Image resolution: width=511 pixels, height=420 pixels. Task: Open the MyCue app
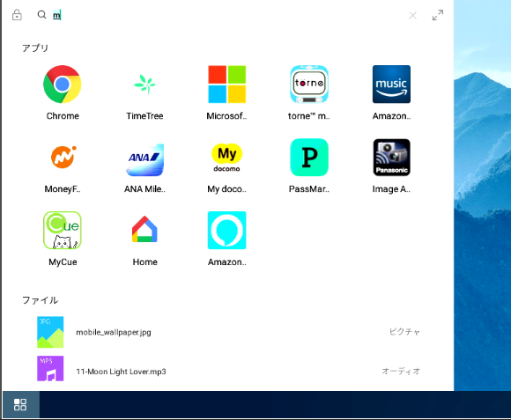pos(63,230)
